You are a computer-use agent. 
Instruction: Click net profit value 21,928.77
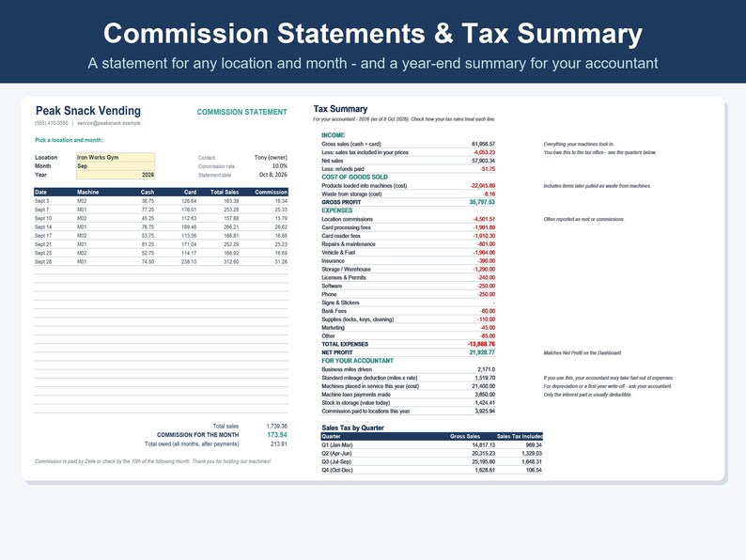pyautogui.click(x=482, y=352)
